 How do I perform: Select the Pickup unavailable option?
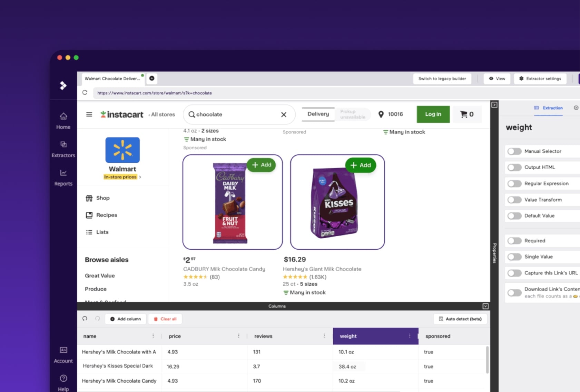[x=353, y=114]
